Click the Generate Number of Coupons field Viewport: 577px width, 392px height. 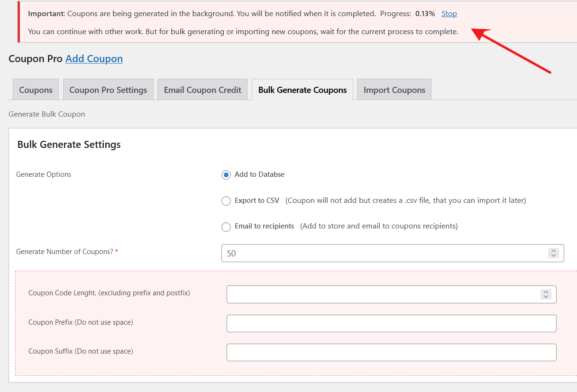point(379,253)
